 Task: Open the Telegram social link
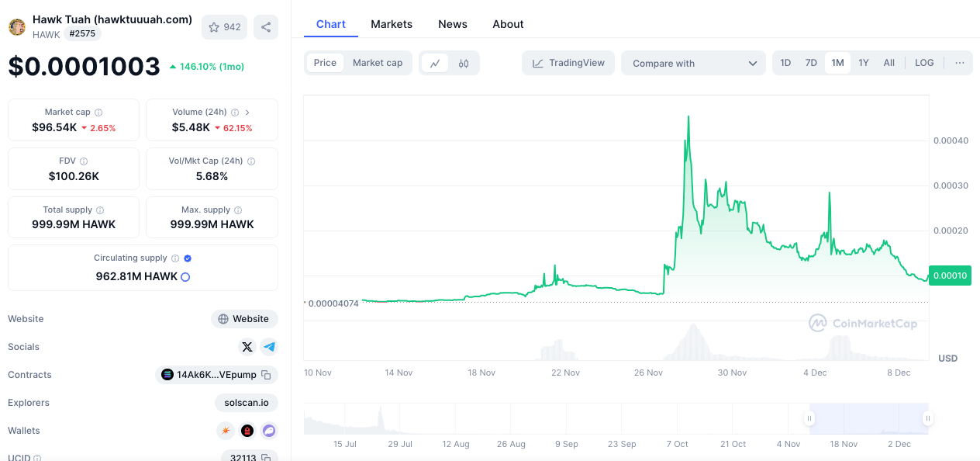coord(269,347)
